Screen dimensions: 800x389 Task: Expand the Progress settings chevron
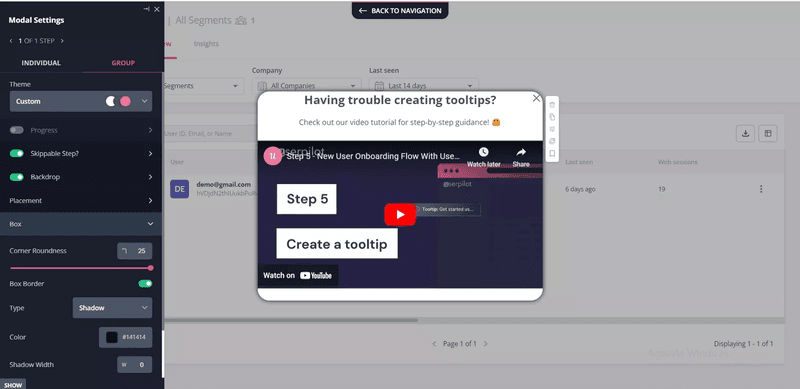click(x=150, y=130)
